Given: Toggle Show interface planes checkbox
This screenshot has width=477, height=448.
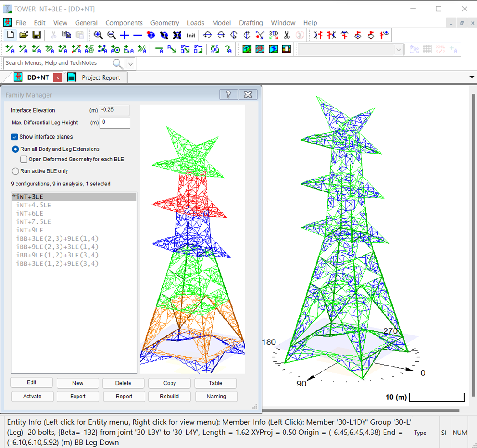Looking at the screenshot, I should click(15, 137).
